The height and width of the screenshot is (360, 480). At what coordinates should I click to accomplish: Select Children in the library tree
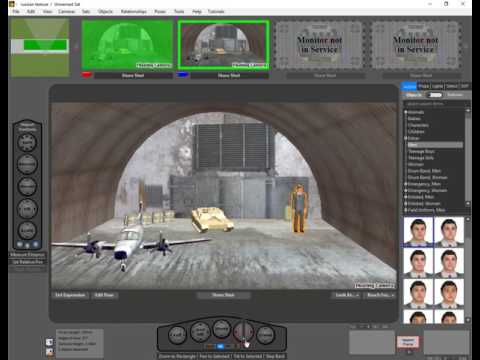[x=416, y=132]
